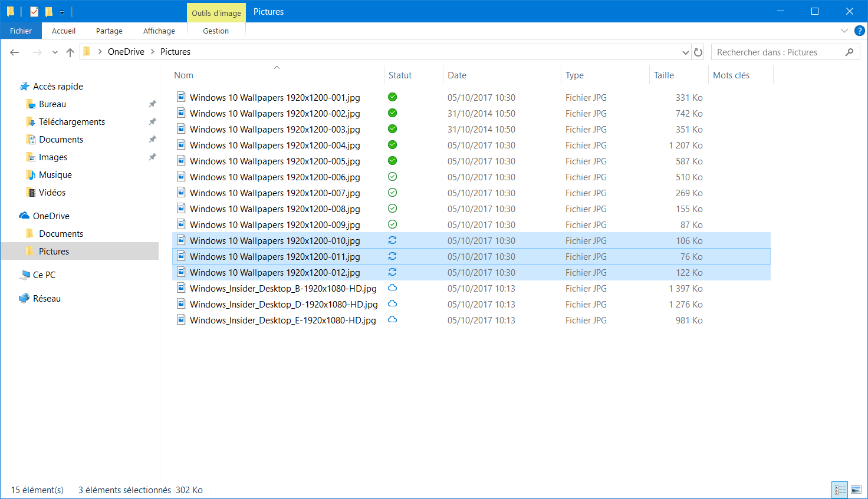Open the Accueil ribbon tab
868x499 pixels.
coord(64,31)
